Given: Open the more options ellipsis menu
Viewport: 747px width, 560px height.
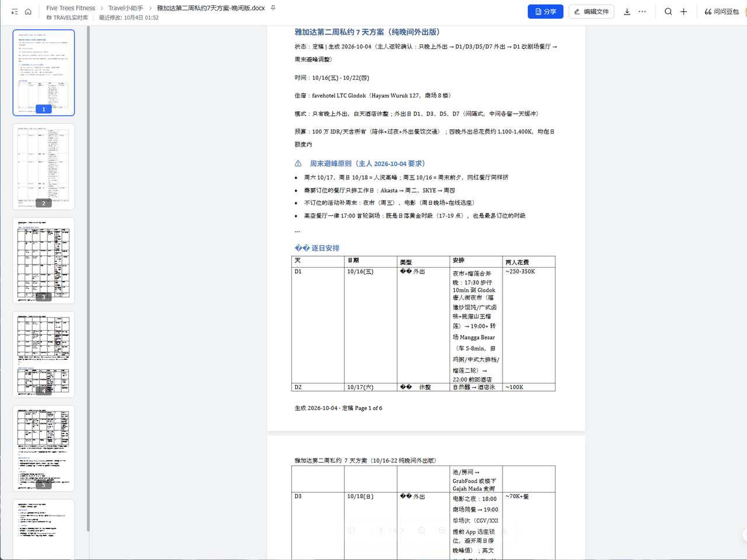Looking at the screenshot, I should [643, 12].
